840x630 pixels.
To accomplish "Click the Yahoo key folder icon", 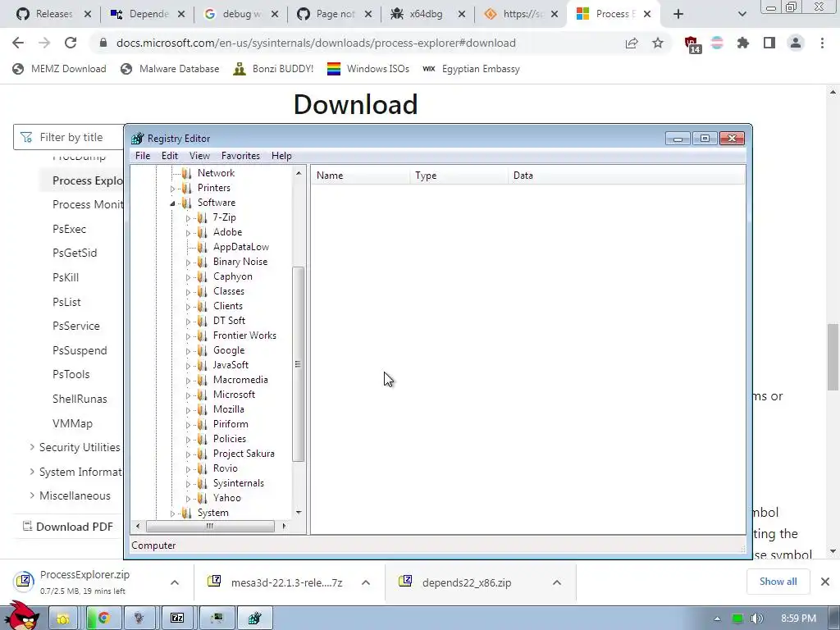I will tap(202, 498).
